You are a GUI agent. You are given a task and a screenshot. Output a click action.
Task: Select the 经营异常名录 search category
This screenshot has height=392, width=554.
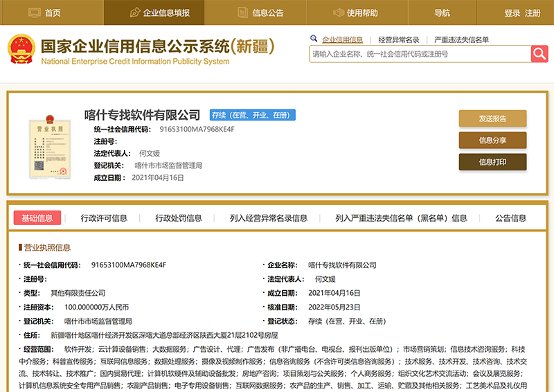399,40
